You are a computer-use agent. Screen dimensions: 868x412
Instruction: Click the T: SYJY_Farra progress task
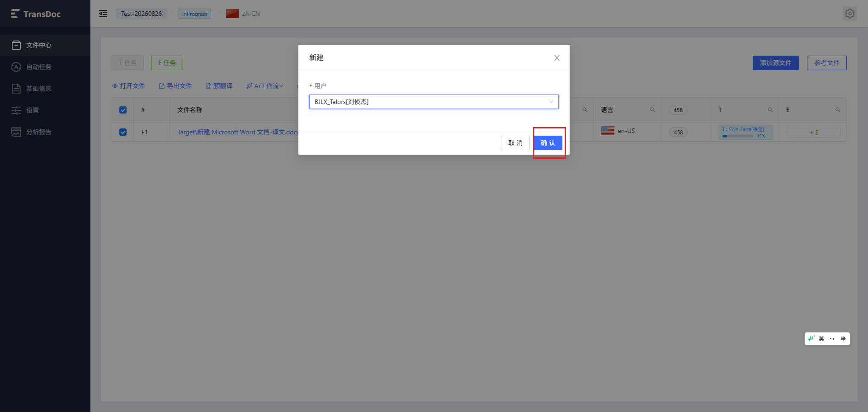[746, 132]
